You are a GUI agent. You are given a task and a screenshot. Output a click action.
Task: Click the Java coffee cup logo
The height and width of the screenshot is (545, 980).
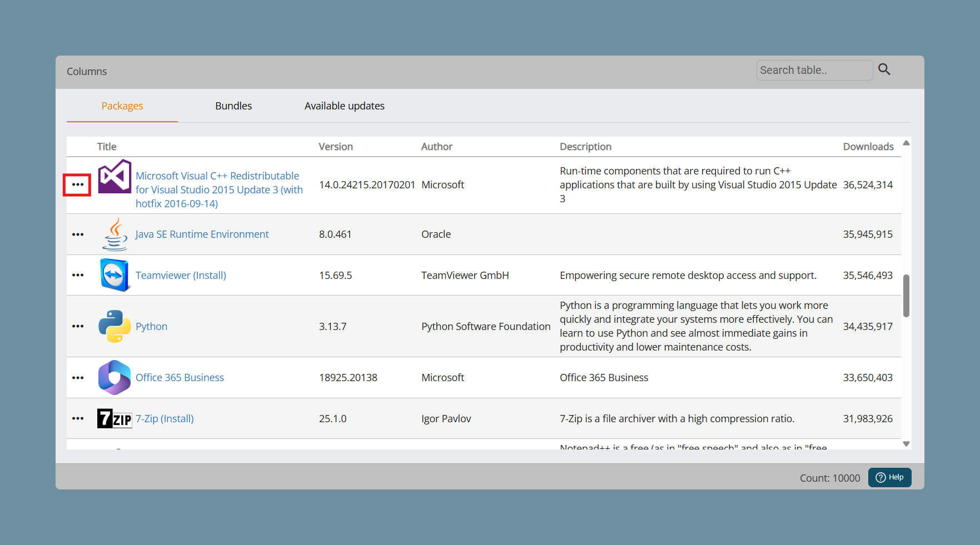click(115, 234)
